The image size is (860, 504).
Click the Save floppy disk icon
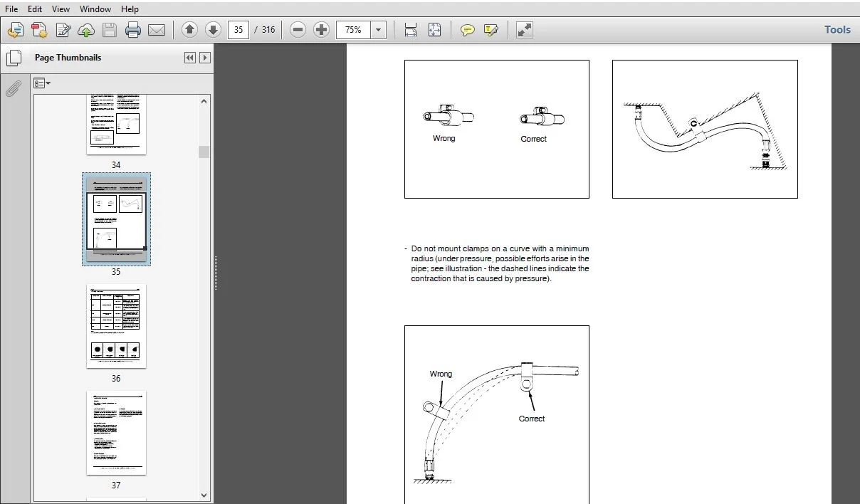[109, 30]
